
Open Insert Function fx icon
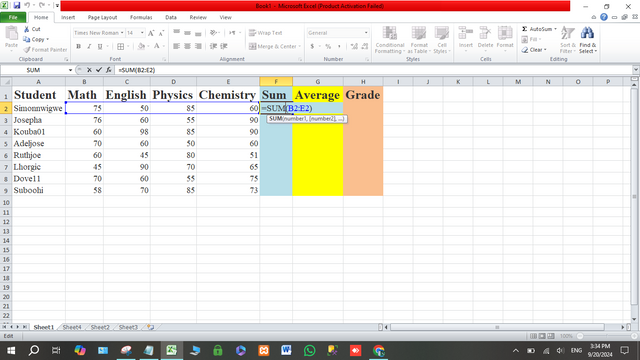point(109,70)
